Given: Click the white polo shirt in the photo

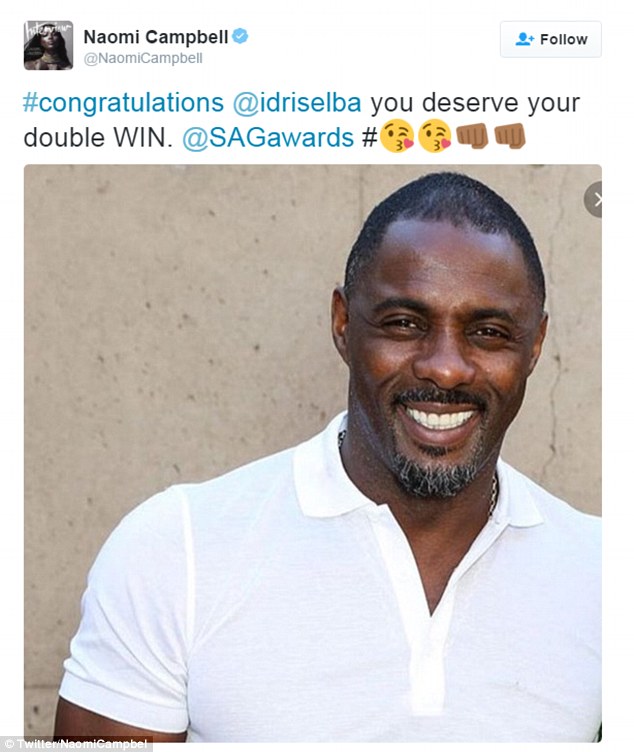Looking at the screenshot, I should pos(331,609).
